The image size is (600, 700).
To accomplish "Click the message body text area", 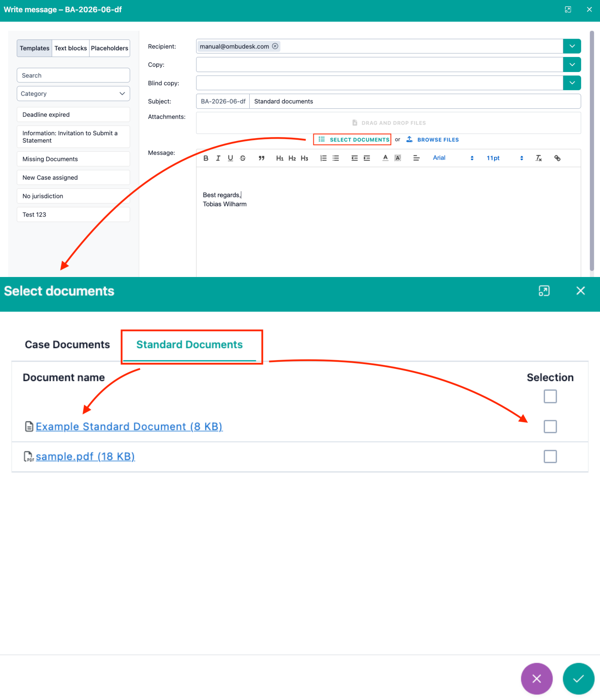I will coord(389,222).
